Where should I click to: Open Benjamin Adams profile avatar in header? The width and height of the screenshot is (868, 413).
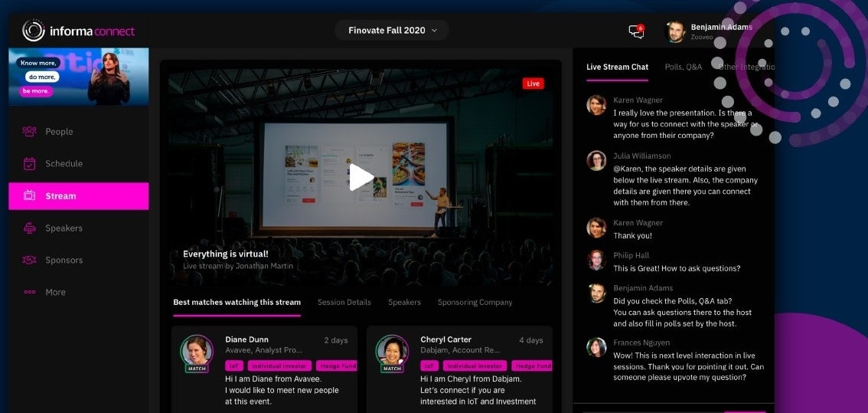tap(675, 31)
